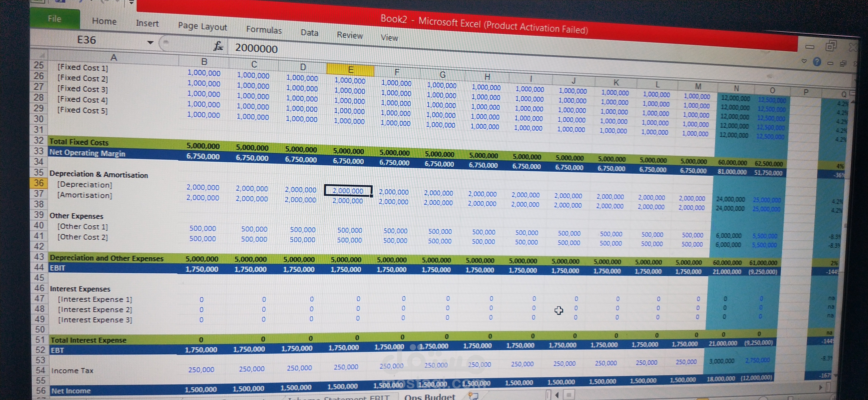Click the fx Insert Function icon

tap(218, 46)
